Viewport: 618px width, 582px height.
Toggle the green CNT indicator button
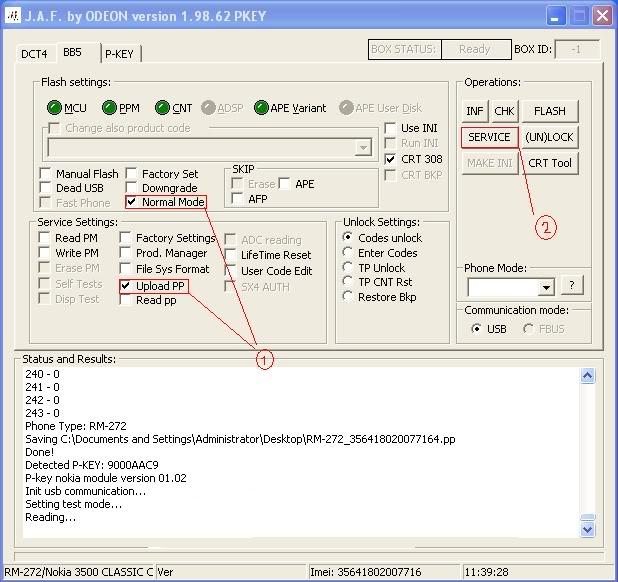click(162, 108)
